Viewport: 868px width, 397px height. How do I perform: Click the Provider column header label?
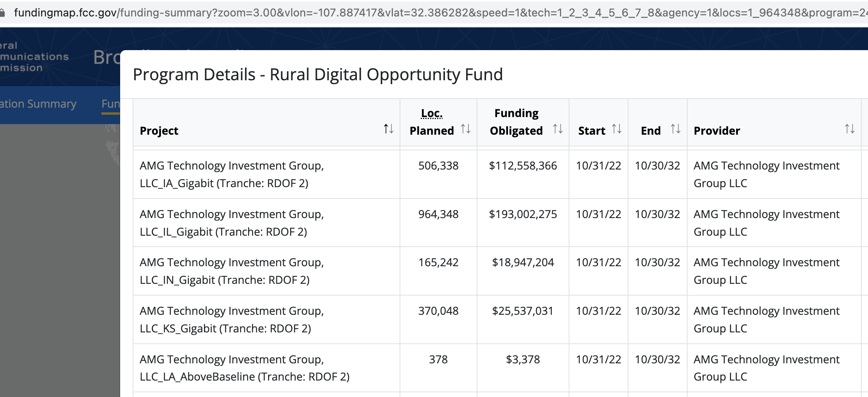tap(717, 131)
